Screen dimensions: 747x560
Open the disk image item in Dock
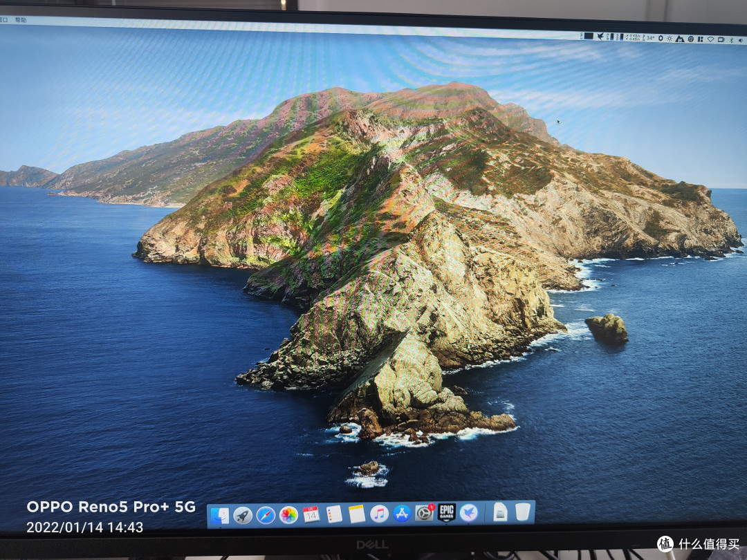(500, 512)
